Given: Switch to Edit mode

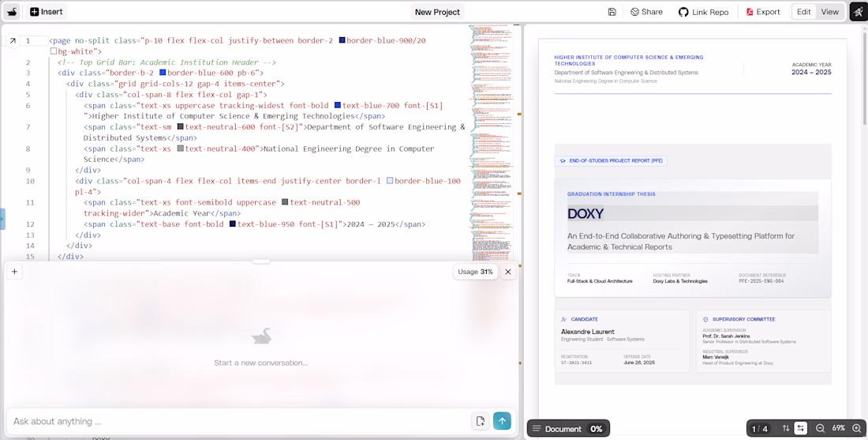Looking at the screenshot, I should tap(804, 12).
